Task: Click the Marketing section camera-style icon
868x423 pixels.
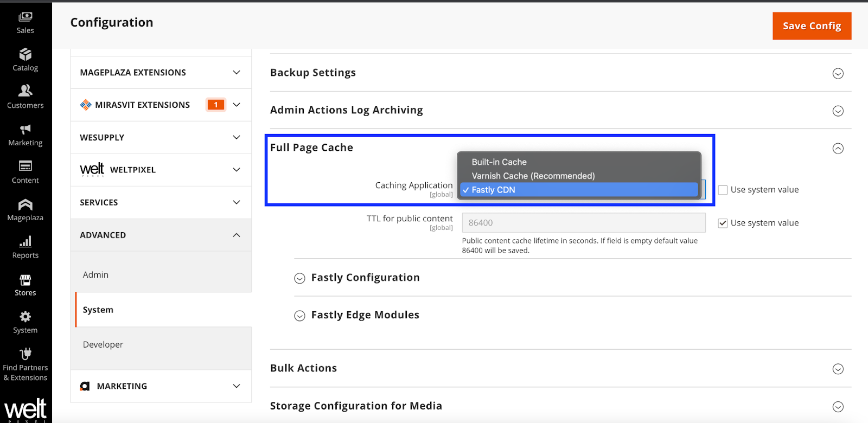Action: 85,386
